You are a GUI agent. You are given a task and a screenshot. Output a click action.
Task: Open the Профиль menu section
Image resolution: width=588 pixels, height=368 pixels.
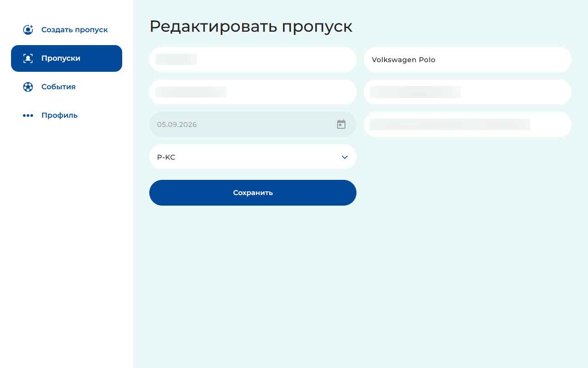point(67,115)
